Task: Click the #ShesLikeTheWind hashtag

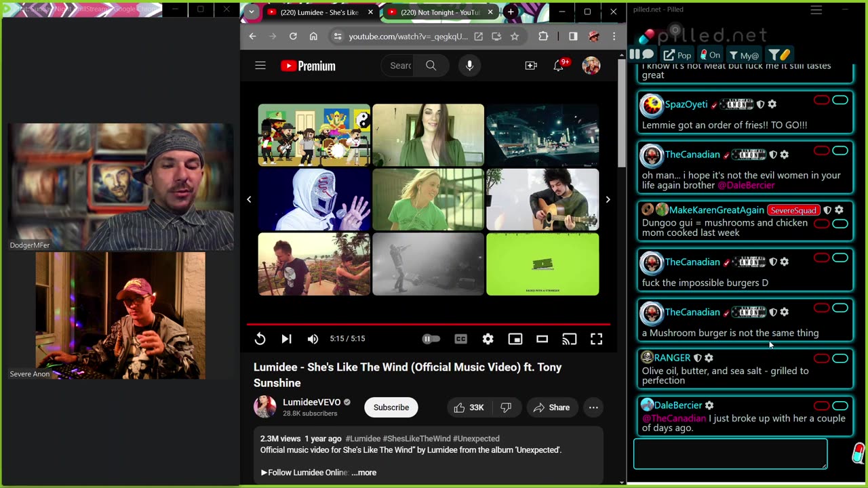Action: (417, 439)
